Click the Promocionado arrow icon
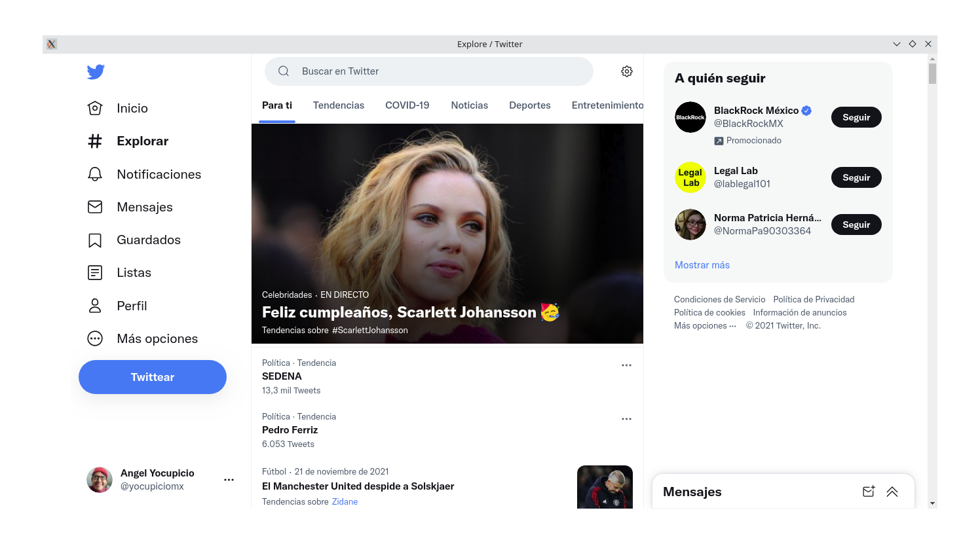This screenshot has height=559, width=980. (719, 141)
